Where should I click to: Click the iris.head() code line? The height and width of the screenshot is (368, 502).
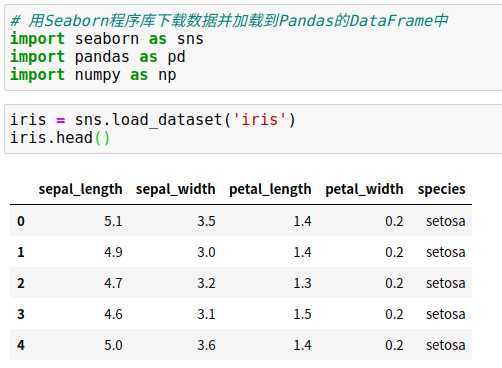(60, 138)
